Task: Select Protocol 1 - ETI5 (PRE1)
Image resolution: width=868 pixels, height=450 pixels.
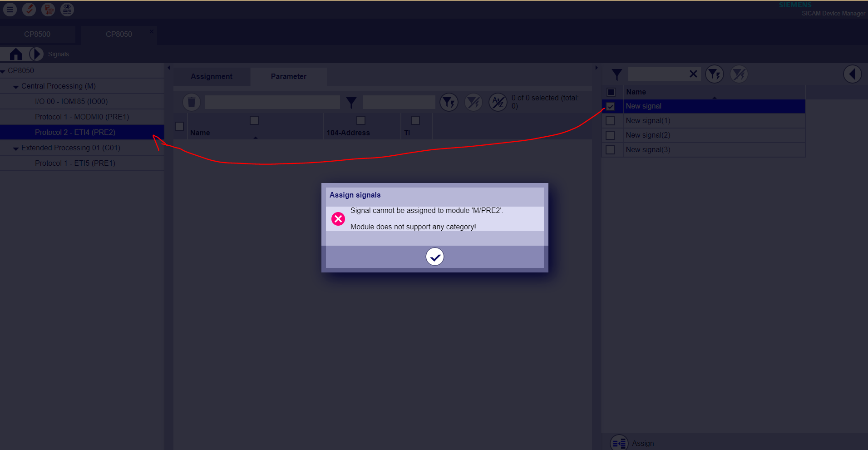Action: coord(75,163)
